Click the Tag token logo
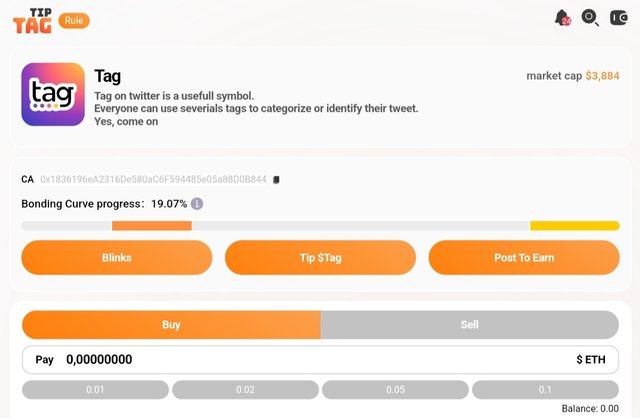This screenshot has height=418, width=640. (53, 95)
